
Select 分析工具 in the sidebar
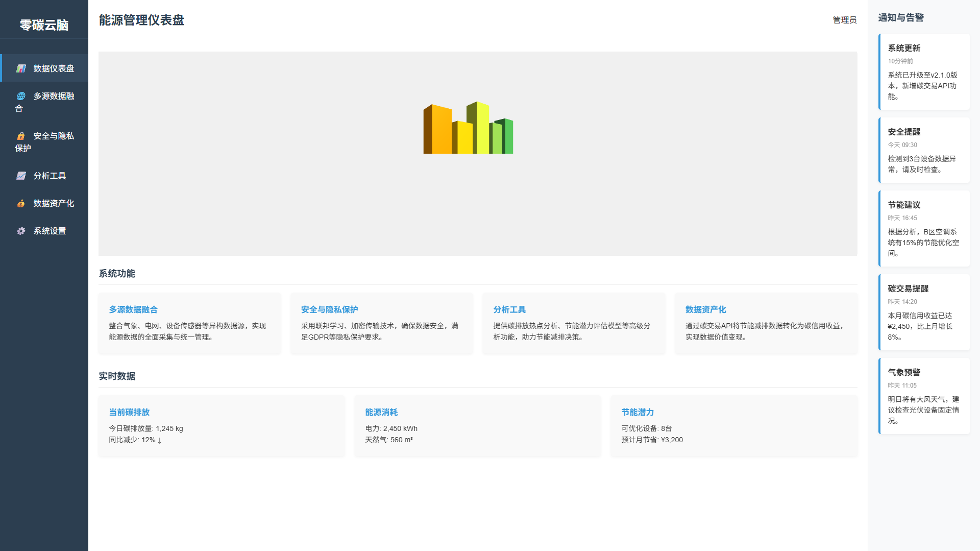(x=50, y=176)
